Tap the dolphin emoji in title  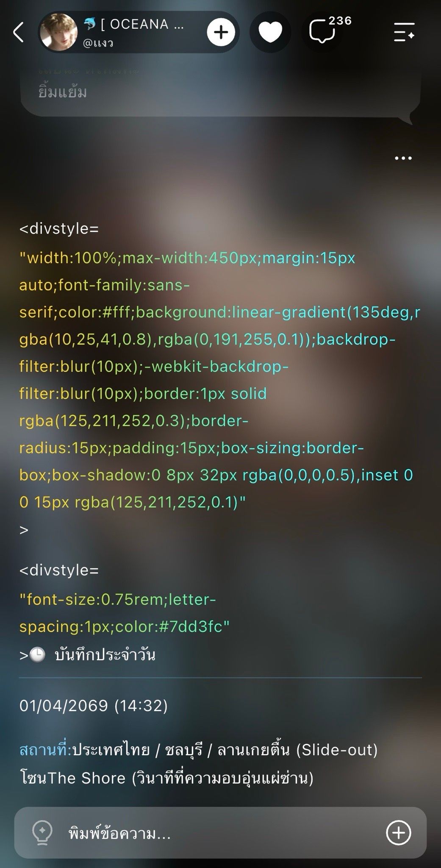(x=90, y=24)
